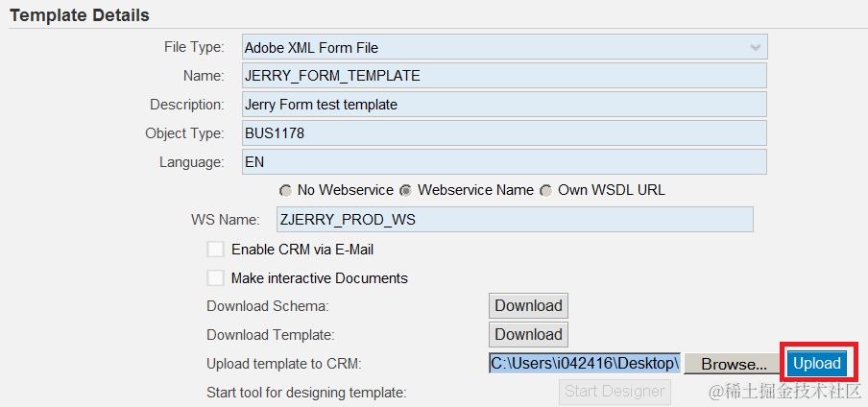Click into the Description text field
The width and height of the screenshot is (868, 407).
504,104
